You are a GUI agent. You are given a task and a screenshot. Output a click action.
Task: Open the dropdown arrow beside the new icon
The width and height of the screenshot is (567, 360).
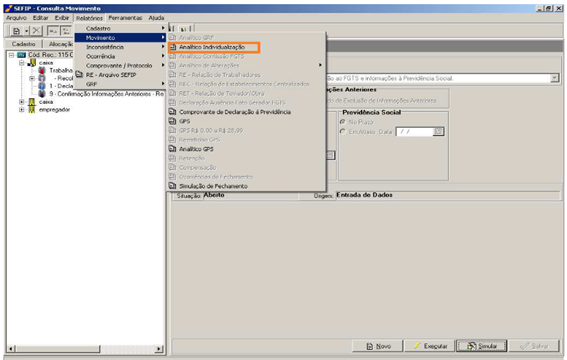click(26, 31)
